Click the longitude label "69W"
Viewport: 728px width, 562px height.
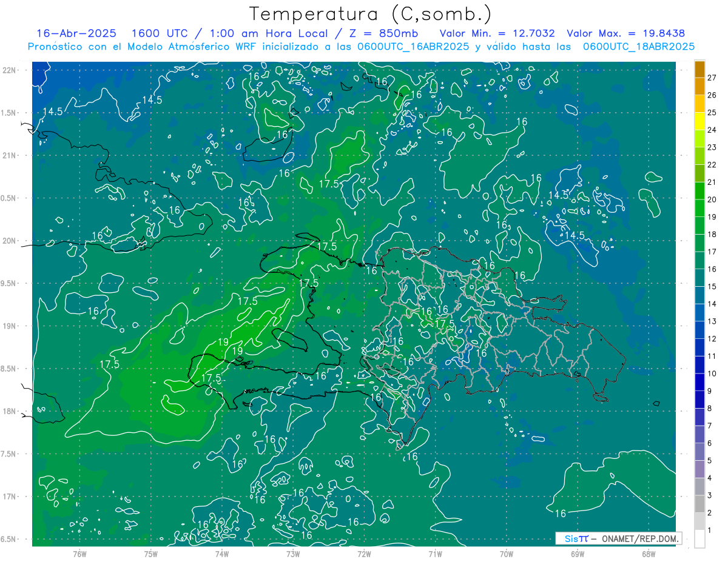[x=578, y=554]
